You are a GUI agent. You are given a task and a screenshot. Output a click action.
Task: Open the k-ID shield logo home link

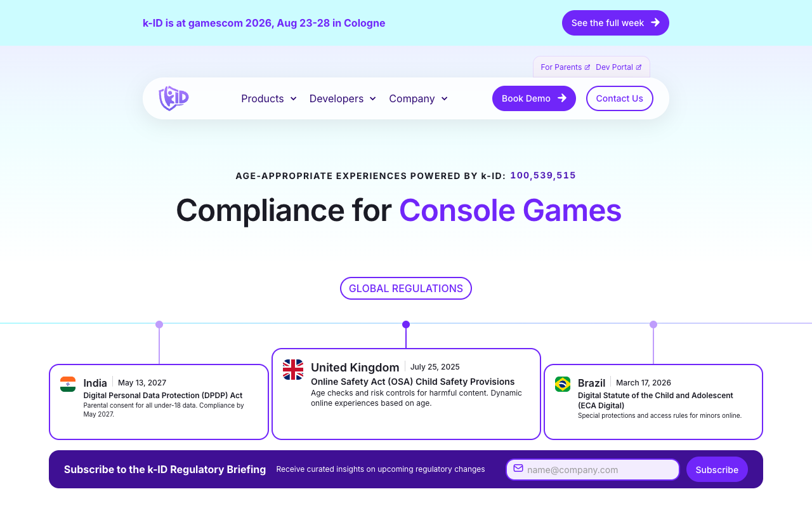174,98
